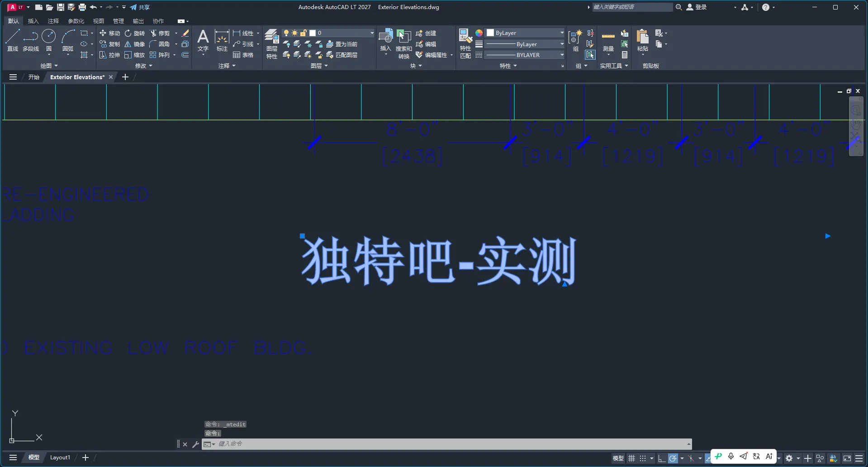Open the ByLayer object color dropdown

(525, 33)
